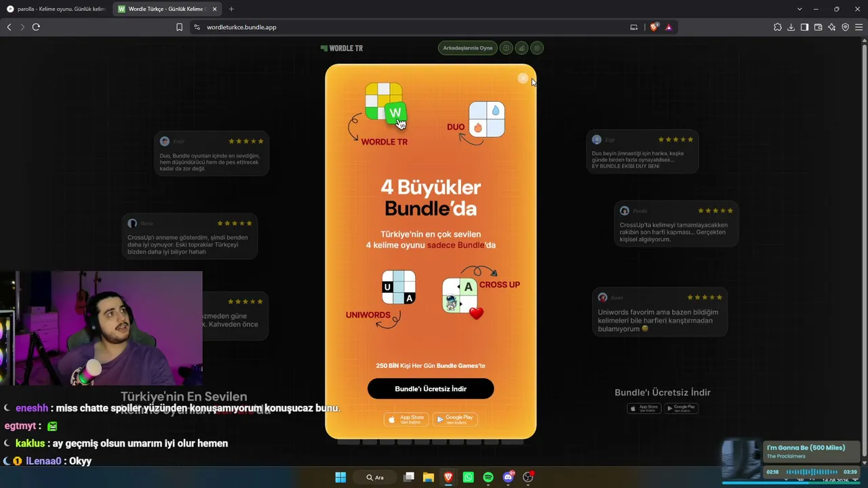868x488 pixels.
Task: Open the background App Store badge at right
Action: [x=644, y=408]
